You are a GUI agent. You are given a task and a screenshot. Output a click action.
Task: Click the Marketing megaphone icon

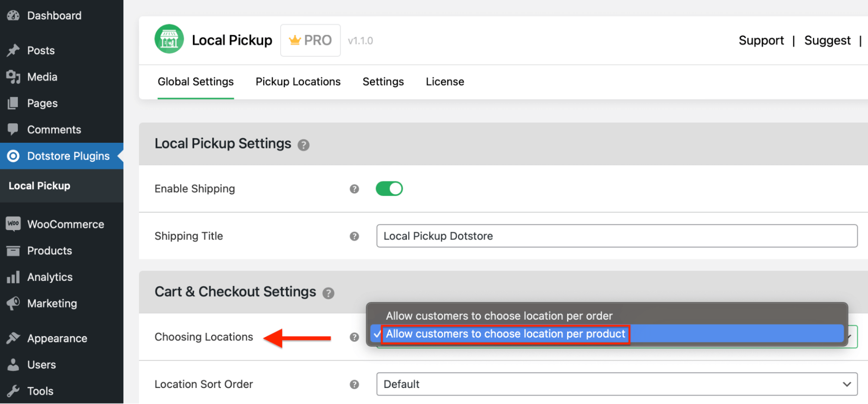[x=13, y=303]
